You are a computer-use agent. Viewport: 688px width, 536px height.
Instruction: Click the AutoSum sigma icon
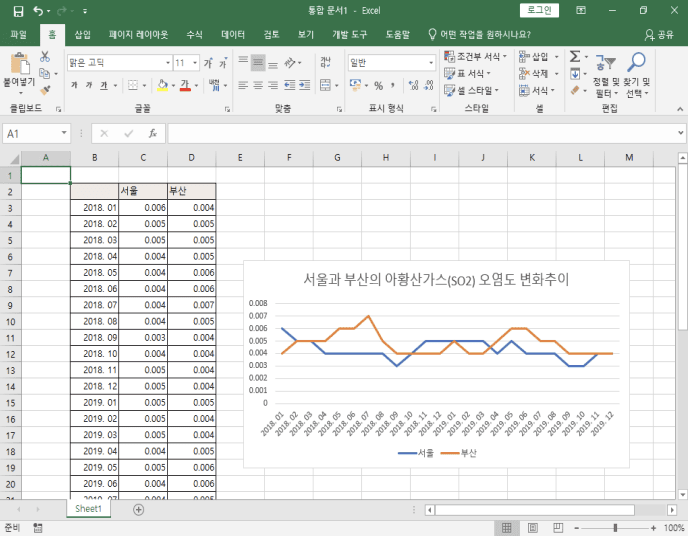[x=575, y=57]
